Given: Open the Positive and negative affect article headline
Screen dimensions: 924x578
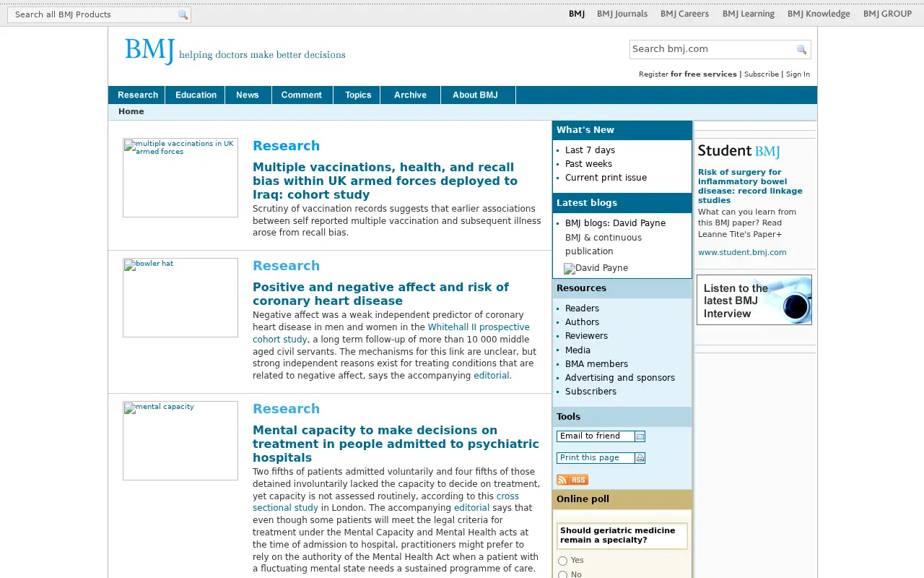Looking at the screenshot, I should [x=380, y=294].
